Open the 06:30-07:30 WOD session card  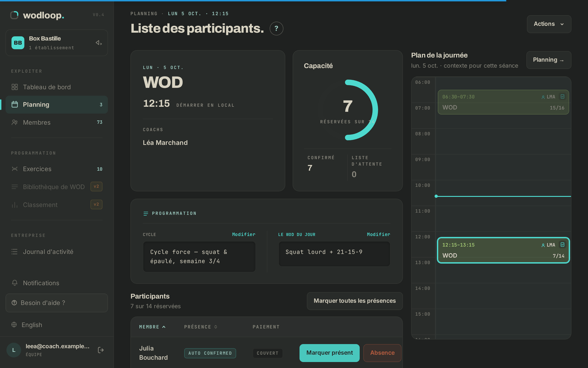point(503,102)
